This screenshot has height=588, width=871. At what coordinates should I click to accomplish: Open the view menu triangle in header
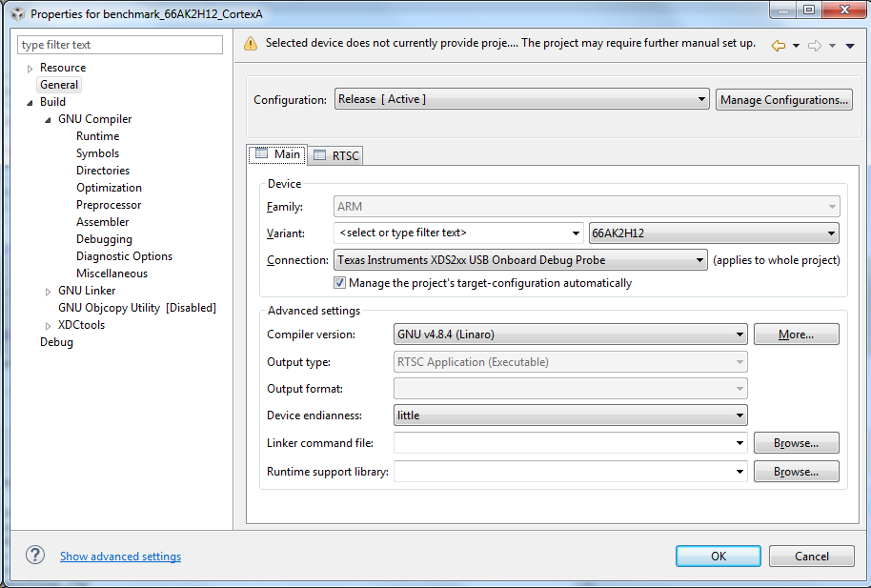[850, 46]
